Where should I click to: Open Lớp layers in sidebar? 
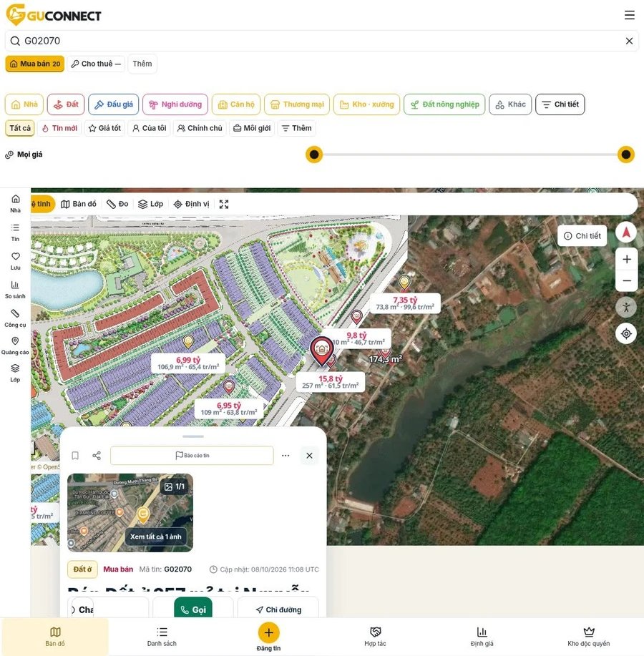pyautogui.click(x=16, y=373)
